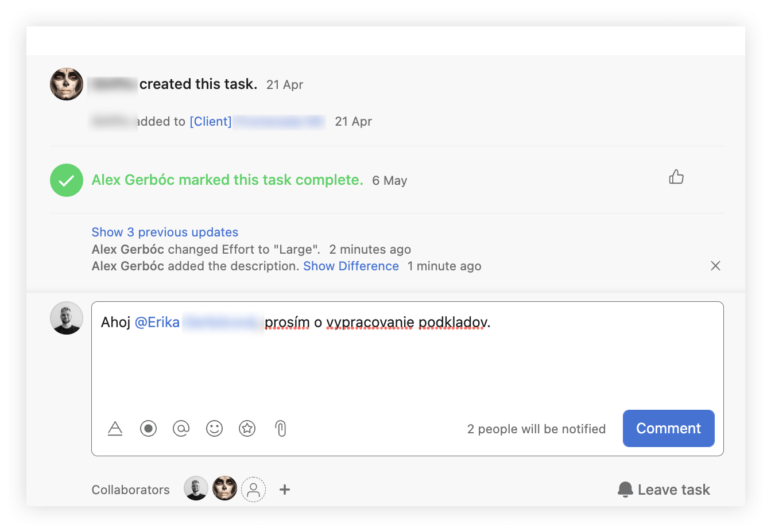Click the @Erika mention in comment
The height and width of the screenshot is (532, 771).
coord(157,323)
